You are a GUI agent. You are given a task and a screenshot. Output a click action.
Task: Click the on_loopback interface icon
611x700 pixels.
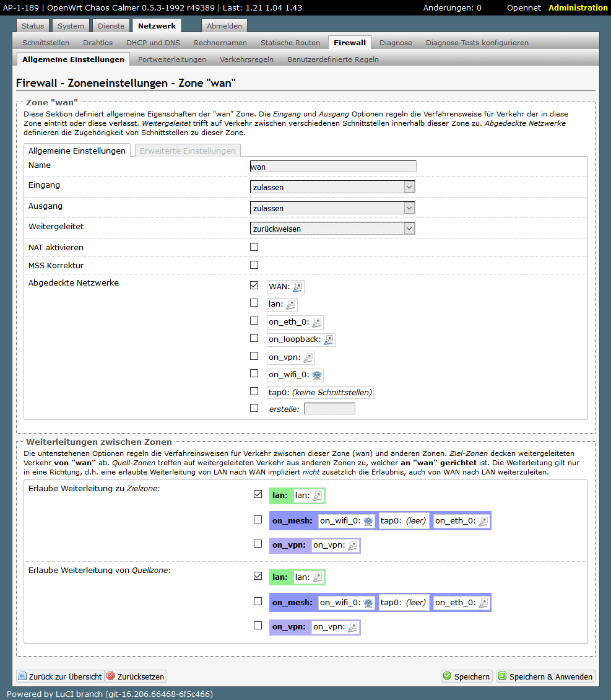(x=329, y=339)
